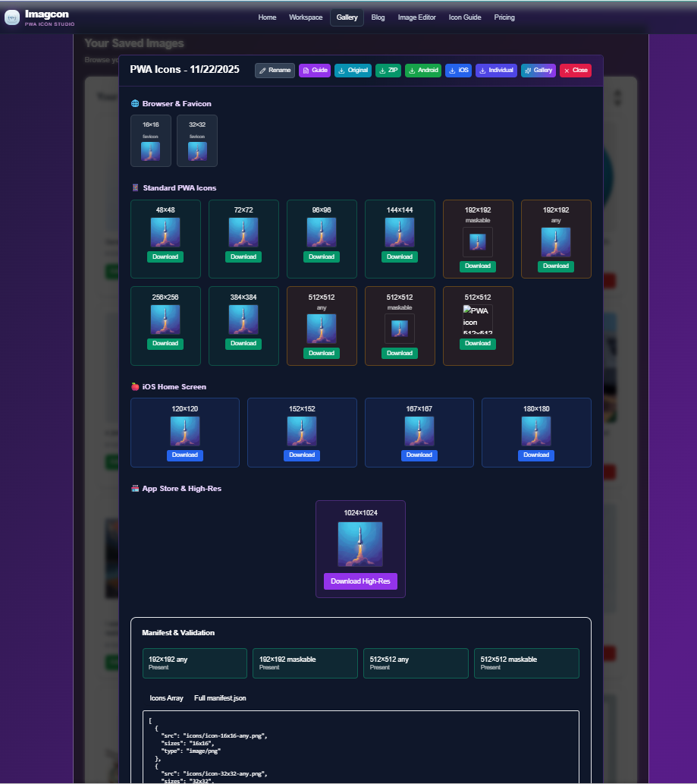
Task: Click Download High-Res for the 1024×1024 icon
Action: click(x=359, y=581)
